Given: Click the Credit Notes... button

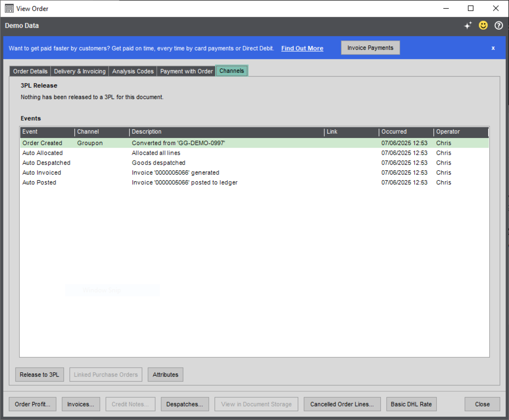Looking at the screenshot, I should (x=130, y=404).
